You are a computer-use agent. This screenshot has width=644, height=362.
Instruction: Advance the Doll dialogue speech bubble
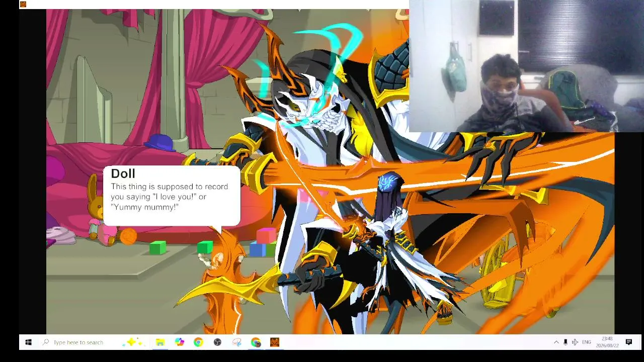[172, 196]
